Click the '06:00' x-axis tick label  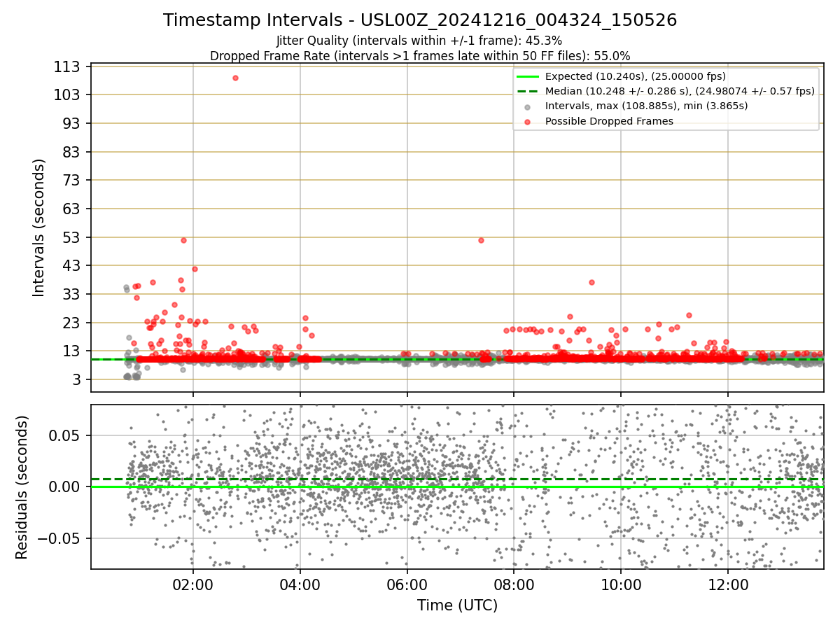407,584
